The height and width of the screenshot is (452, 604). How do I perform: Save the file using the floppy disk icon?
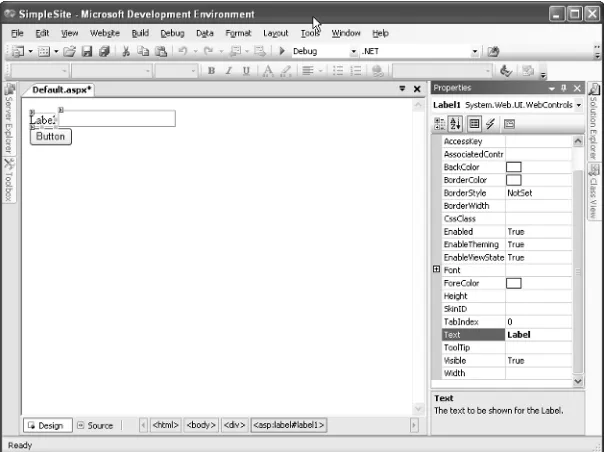coord(87,51)
